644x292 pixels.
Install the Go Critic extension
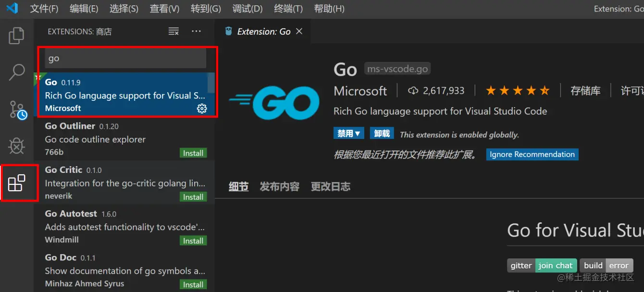193,197
